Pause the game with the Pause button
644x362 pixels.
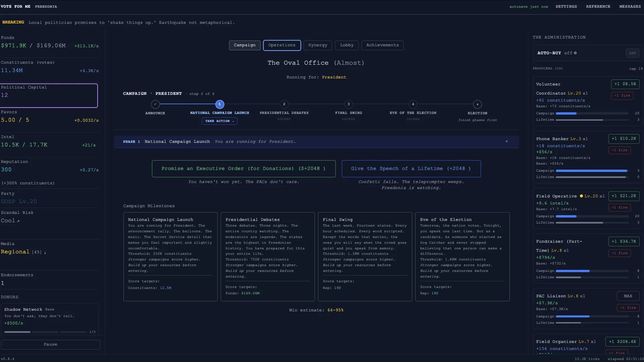(x=50, y=345)
